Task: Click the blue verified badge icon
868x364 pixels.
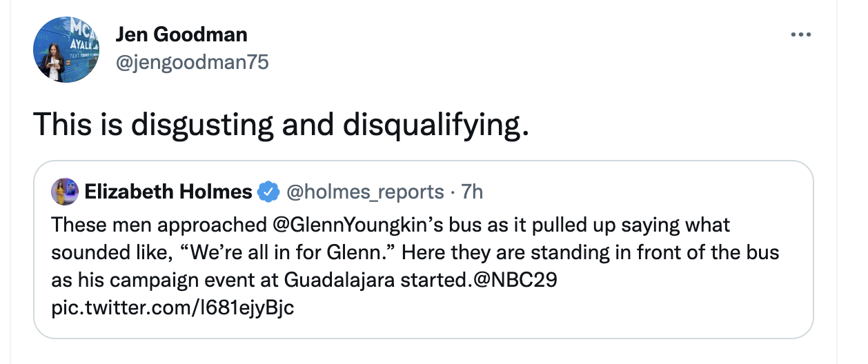Action: pyautogui.click(x=268, y=192)
